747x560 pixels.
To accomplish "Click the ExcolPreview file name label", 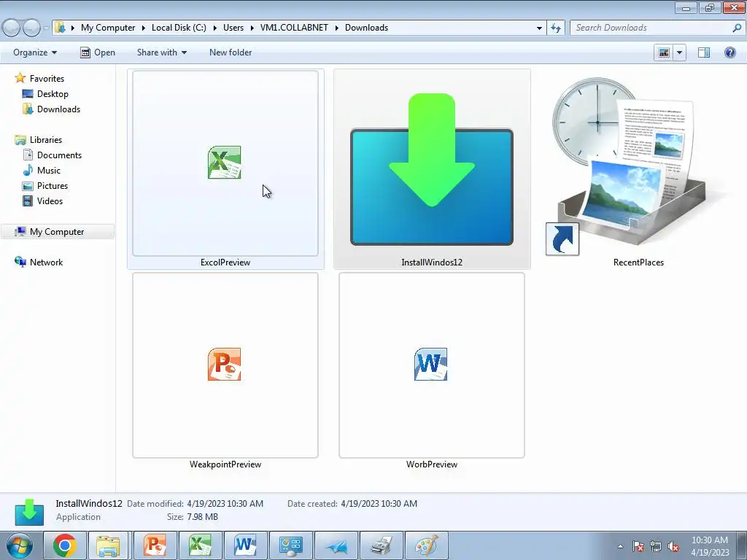I will (x=225, y=262).
